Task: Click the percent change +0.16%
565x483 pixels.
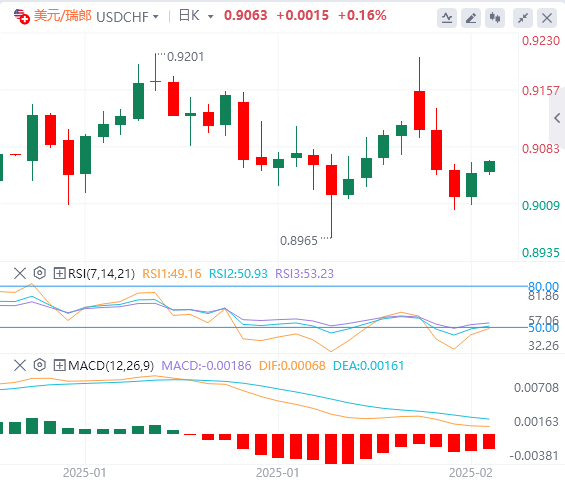Action: coord(362,15)
